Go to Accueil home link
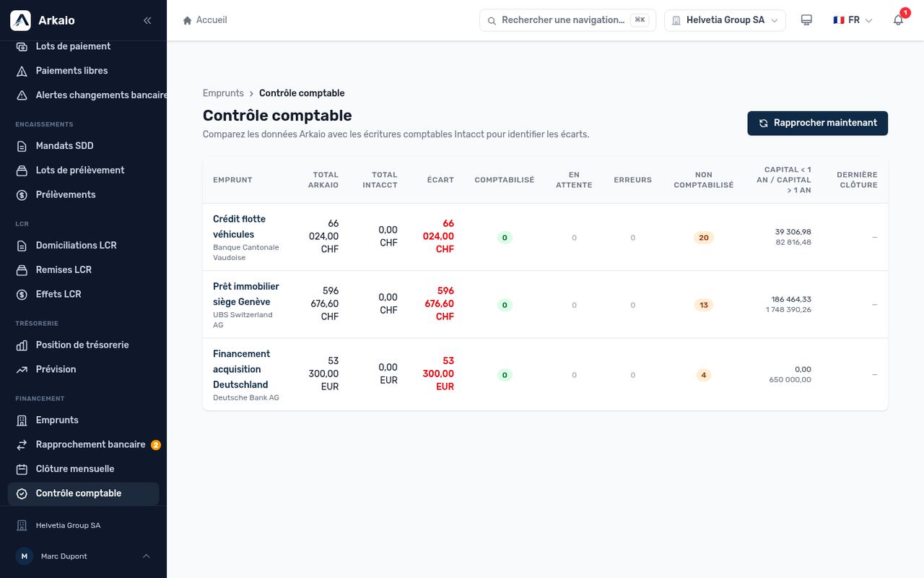 [x=205, y=20]
